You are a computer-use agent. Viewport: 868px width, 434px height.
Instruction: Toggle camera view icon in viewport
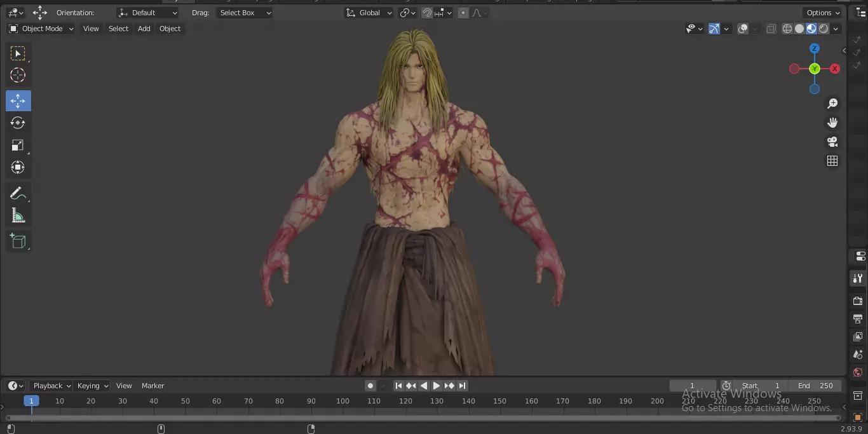tap(832, 142)
